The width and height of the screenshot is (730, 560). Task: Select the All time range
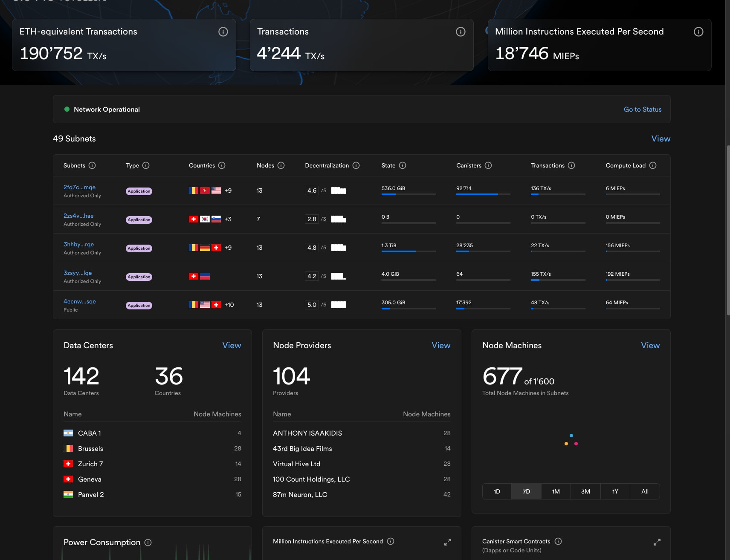[645, 491]
